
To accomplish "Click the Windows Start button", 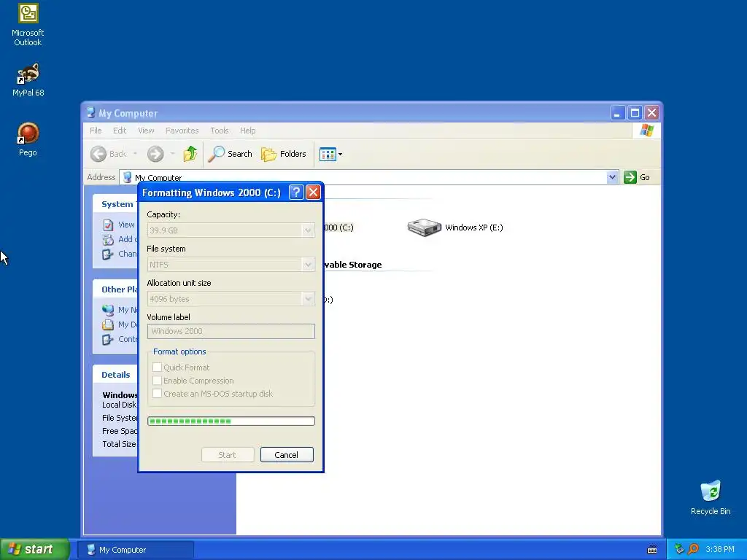I will coord(34,549).
